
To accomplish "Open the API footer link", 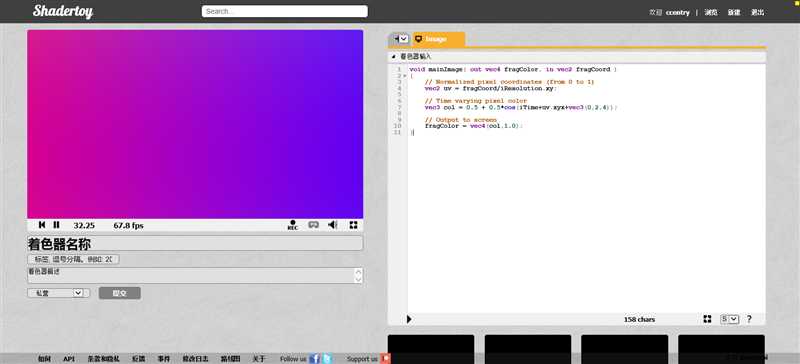I will tap(69, 359).
